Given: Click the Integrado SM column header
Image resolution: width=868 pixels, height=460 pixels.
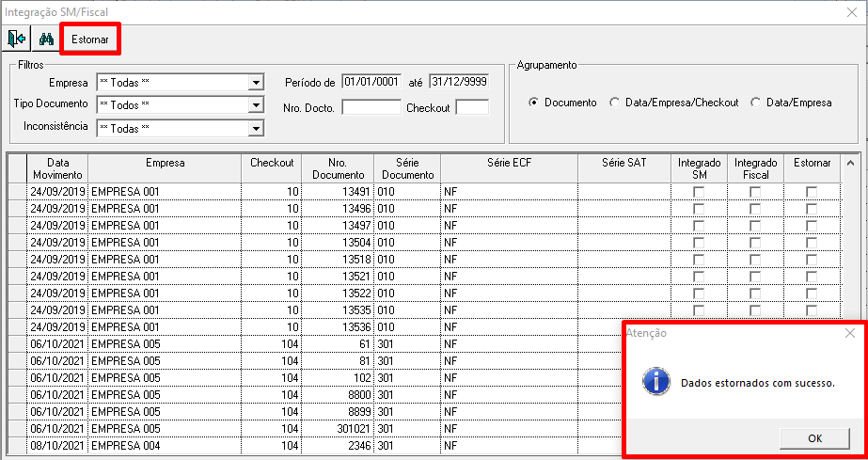Looking at the screenshot, I should click(x=699, y=168).
